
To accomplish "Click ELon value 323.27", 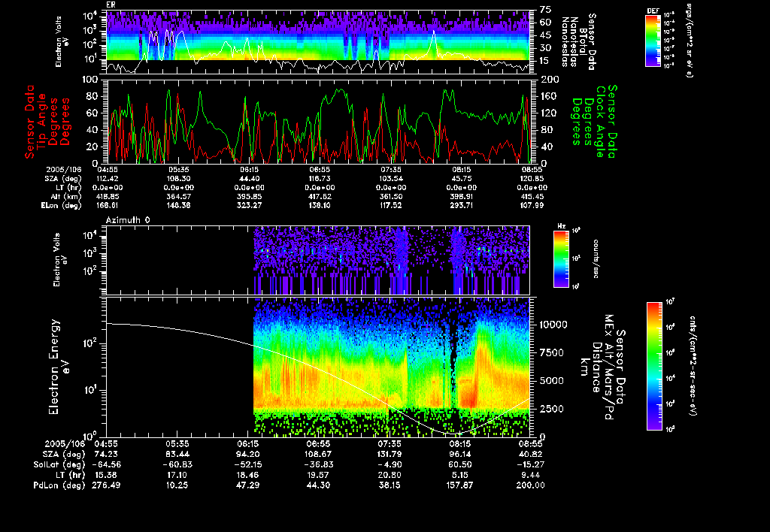I will pyautogui.click(x=250, y=206).
